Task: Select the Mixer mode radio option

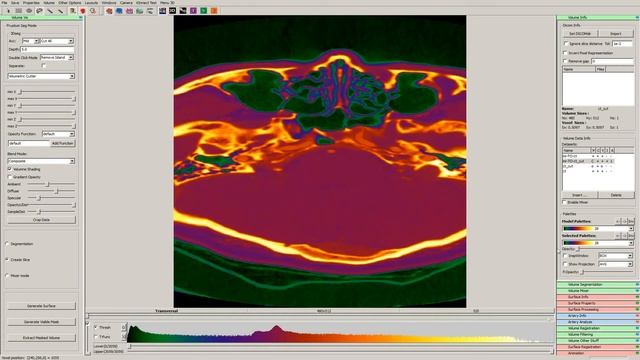Action: [7, 276]
